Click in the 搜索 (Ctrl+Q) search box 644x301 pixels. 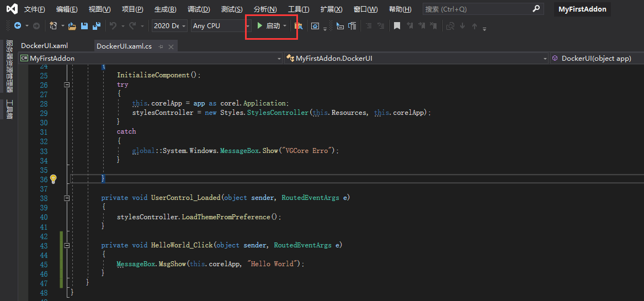coord(477,9)
